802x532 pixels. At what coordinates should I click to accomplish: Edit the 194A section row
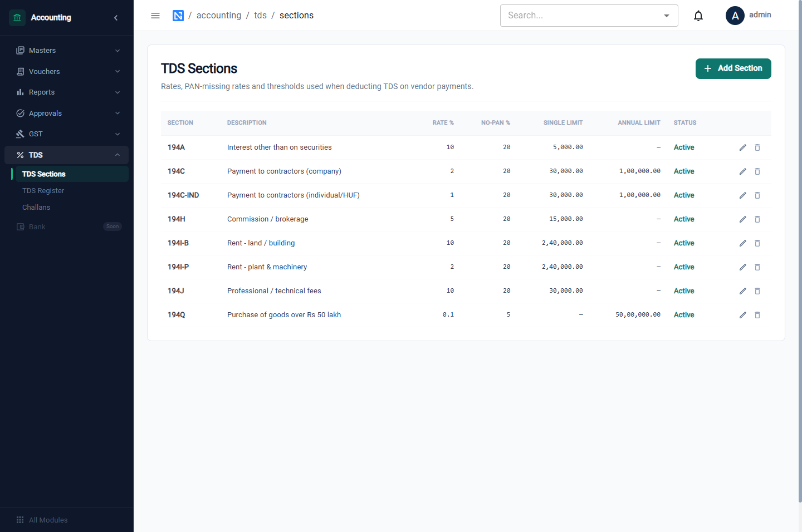pyautogui.click(x=742, y=147)
